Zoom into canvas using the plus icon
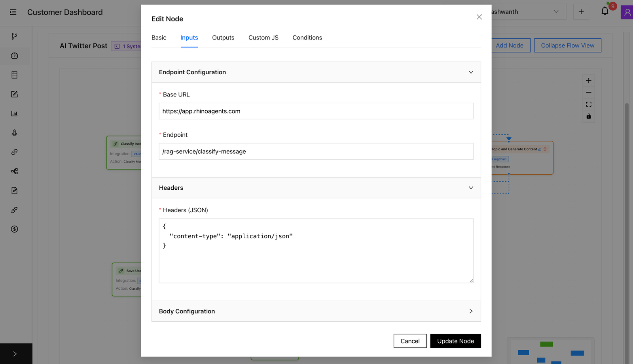 click(588, 80)
